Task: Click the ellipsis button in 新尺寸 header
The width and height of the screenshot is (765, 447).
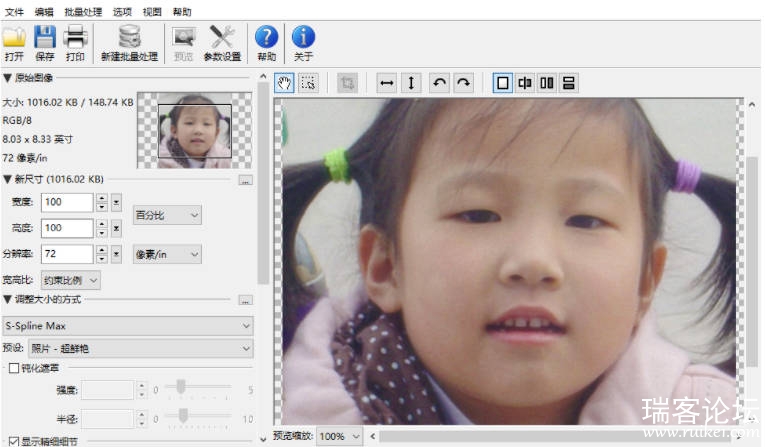Action: [245, 180]
